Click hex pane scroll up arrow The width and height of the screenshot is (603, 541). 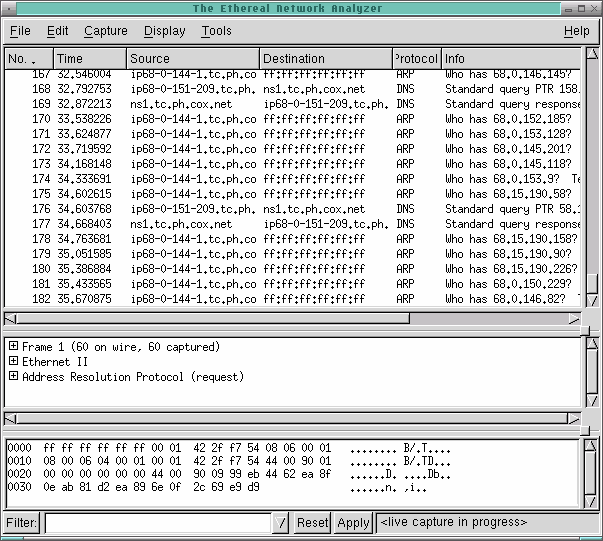[x=590, y=445]
